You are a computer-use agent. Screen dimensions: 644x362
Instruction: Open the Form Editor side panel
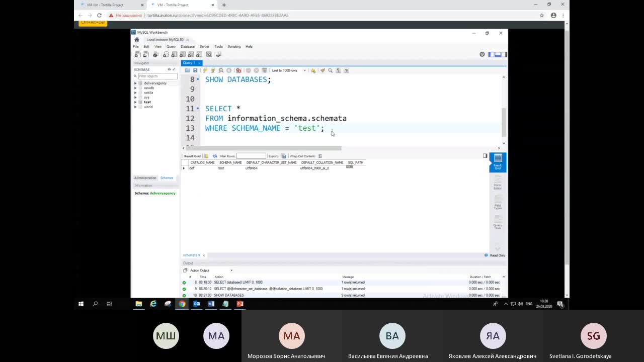498,182
